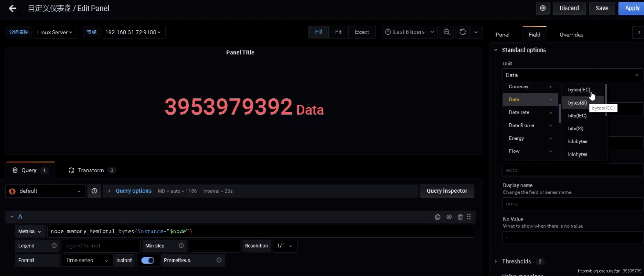This screenshot has width=644, height=276.
Task: Click the Display name input field
Action: click(573, 204)
